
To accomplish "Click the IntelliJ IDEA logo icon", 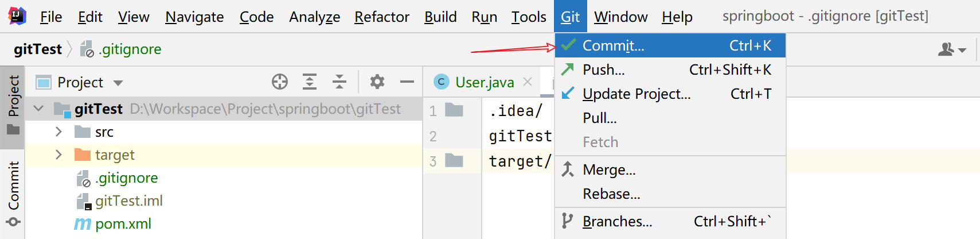I will pos(17,16).
